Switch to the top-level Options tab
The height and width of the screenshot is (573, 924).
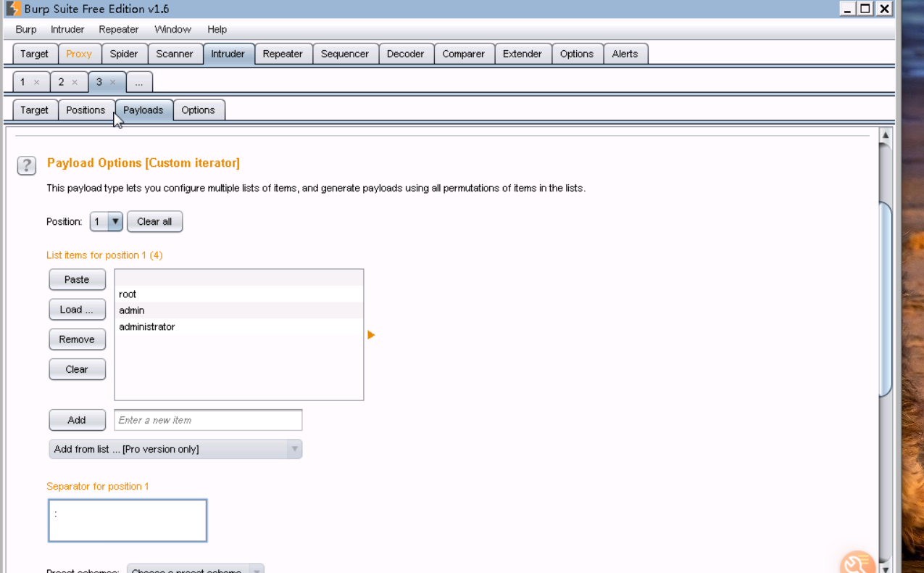pyautogui.click(x=577, y=54)
